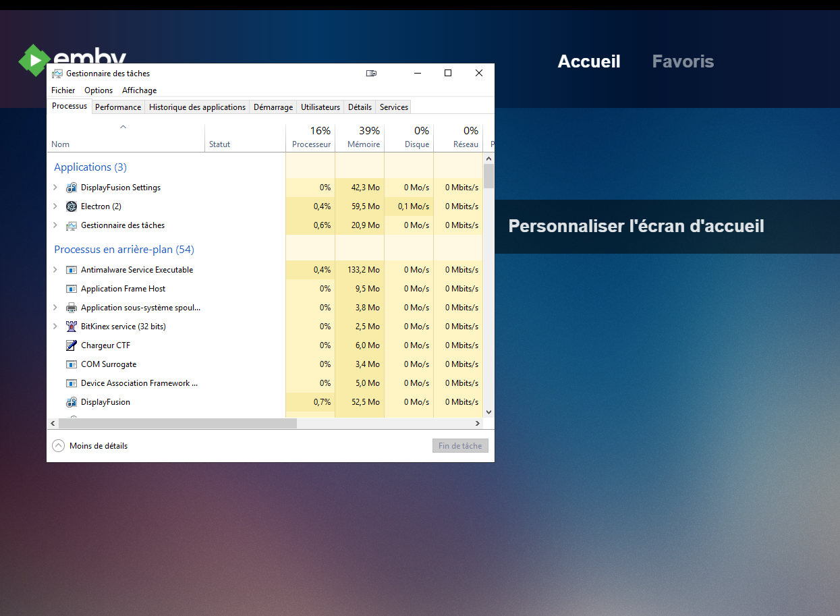840x616 pixels.
Task: Click the BitKinex service icon
Action: tap(72, 327)
